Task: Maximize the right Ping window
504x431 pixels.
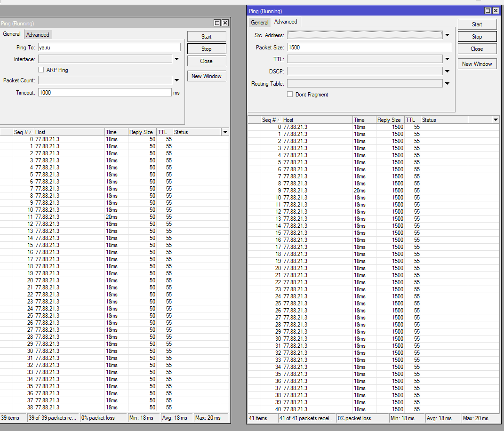Action: click(x=488, y=11)
